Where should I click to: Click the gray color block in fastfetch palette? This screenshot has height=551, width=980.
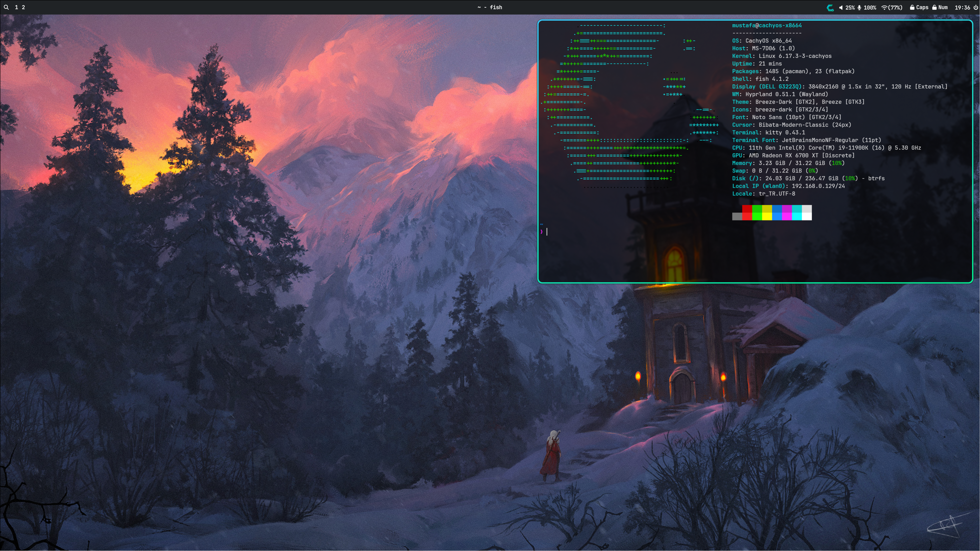coord(737,216)
